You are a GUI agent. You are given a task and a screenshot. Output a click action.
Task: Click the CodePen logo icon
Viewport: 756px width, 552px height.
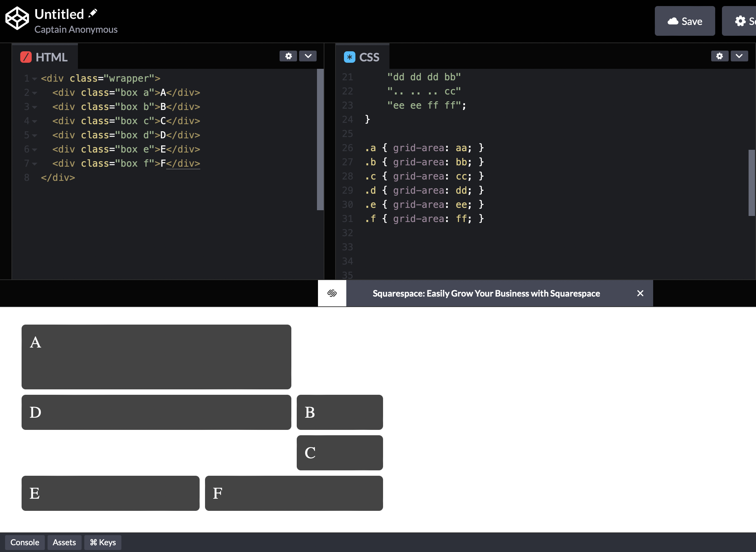(x=17, y=19)
